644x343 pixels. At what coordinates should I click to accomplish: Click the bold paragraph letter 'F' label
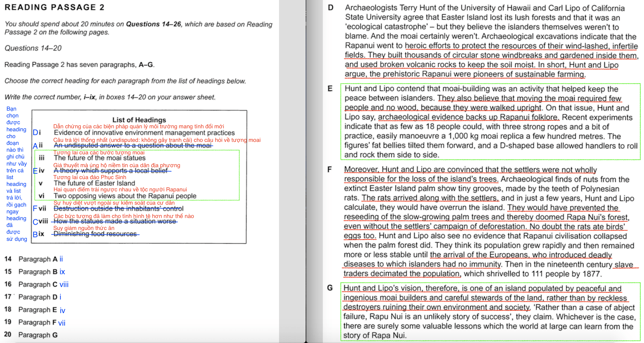pyautogui.click(x=330, y=170)
